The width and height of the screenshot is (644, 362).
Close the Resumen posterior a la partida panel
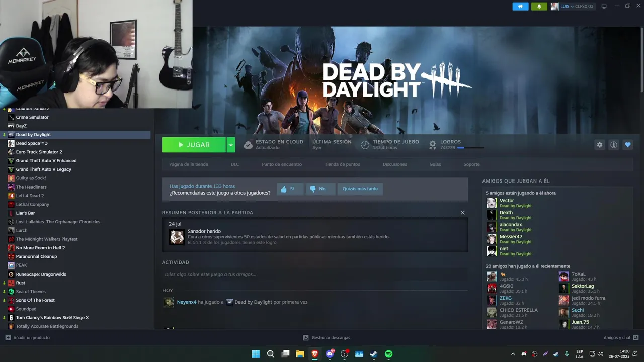463,213
